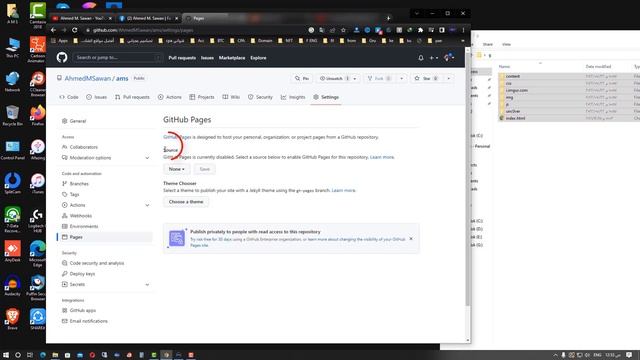Open the Learn more link under Theme Chooser
Viewport: 640px width, 360px height.
coord(344,191)
